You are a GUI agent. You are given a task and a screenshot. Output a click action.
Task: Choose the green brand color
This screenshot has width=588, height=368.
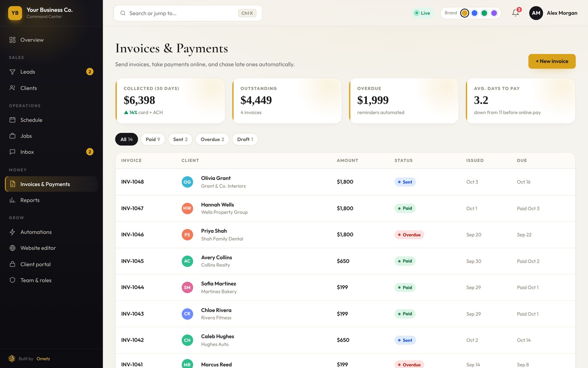[484, 13]
